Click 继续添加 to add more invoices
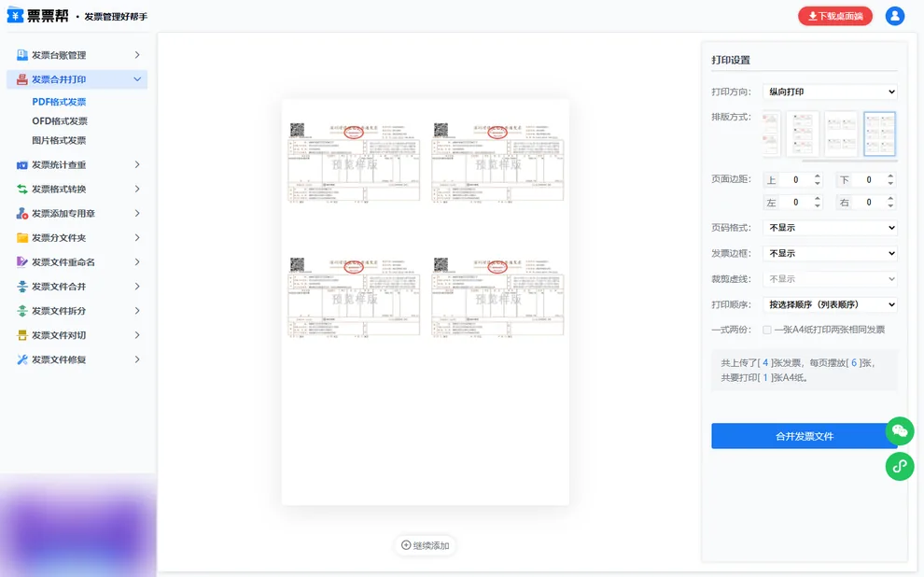The image size is (924, 577). tap(425, 545)
